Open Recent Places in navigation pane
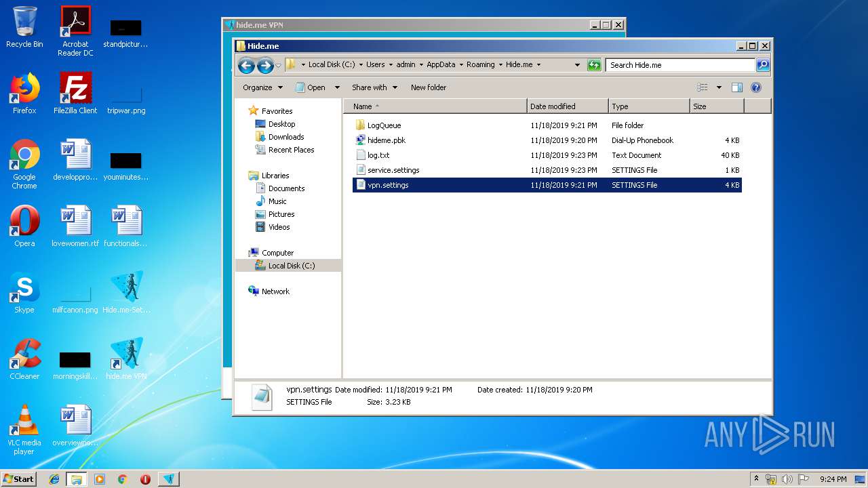This screenshot has height=488, width=868. click(x=291, y=150)
